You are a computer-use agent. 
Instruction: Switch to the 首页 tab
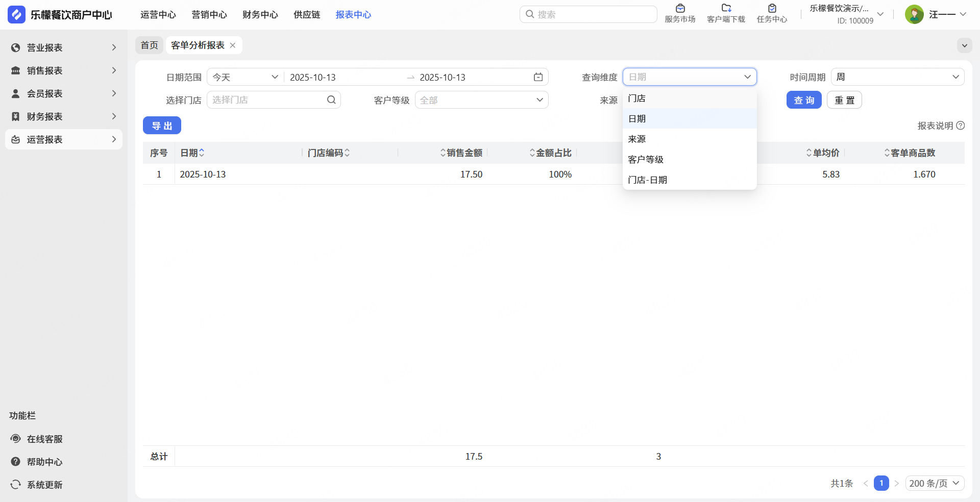click(150, 45)
